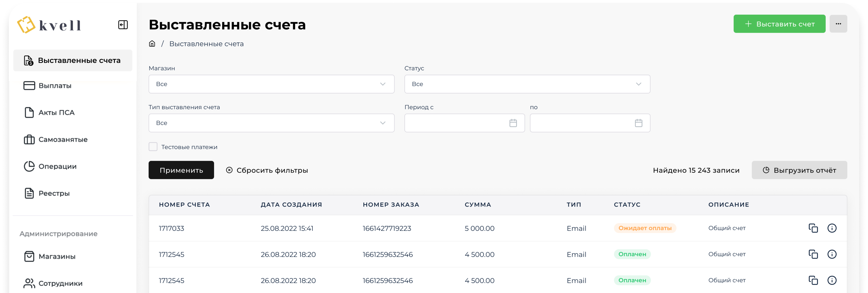The image size is (868, 293).
Task: Open Акты ПСА menu item
Action: pyautogui.click(x=49, y=113)
